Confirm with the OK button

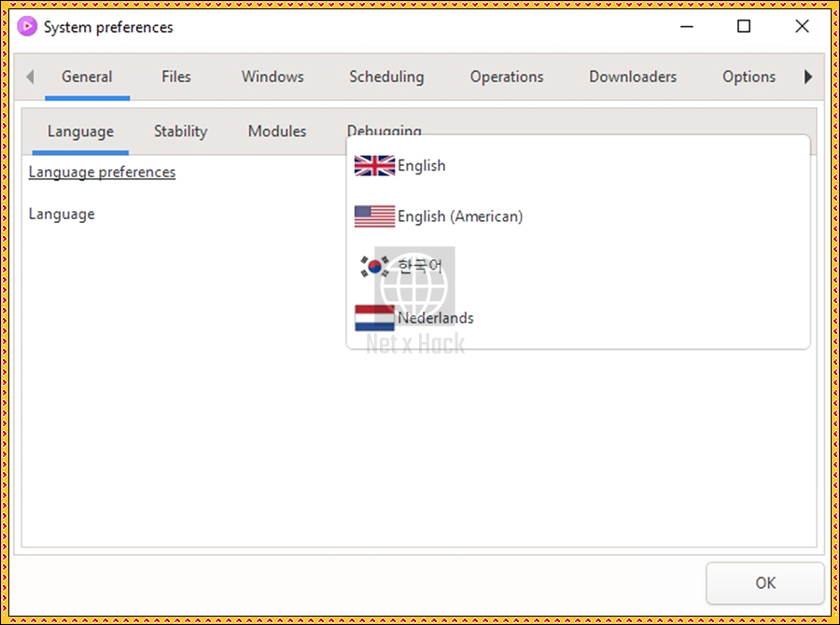764,583
